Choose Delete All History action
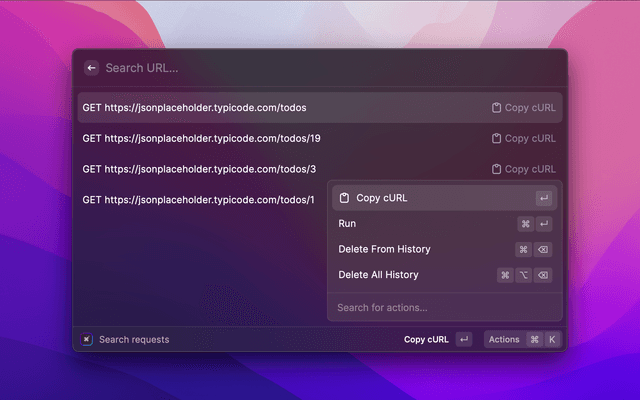 tap(378, 275)
